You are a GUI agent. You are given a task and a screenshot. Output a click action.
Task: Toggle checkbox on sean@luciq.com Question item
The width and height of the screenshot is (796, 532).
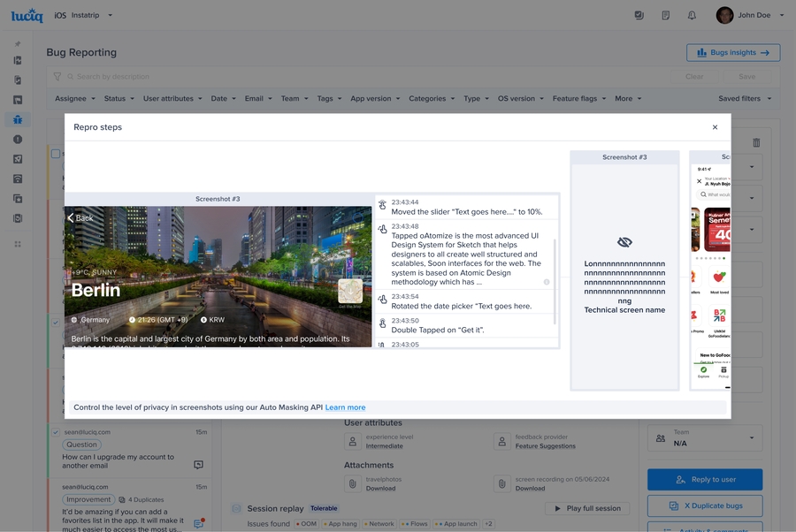[56, 432]
